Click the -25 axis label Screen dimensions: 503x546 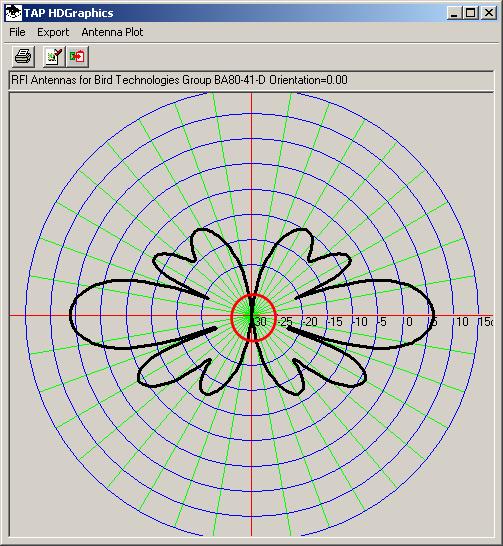(x=285, y=322)
